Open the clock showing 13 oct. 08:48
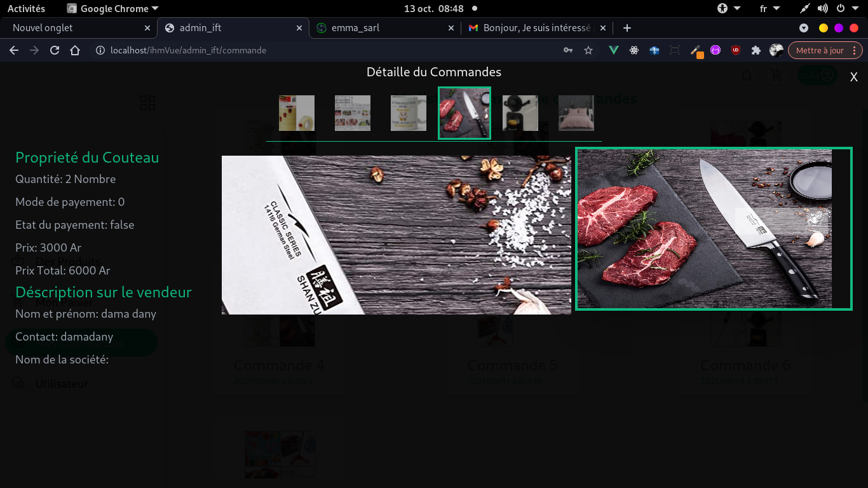 click(x=434, y=9)
